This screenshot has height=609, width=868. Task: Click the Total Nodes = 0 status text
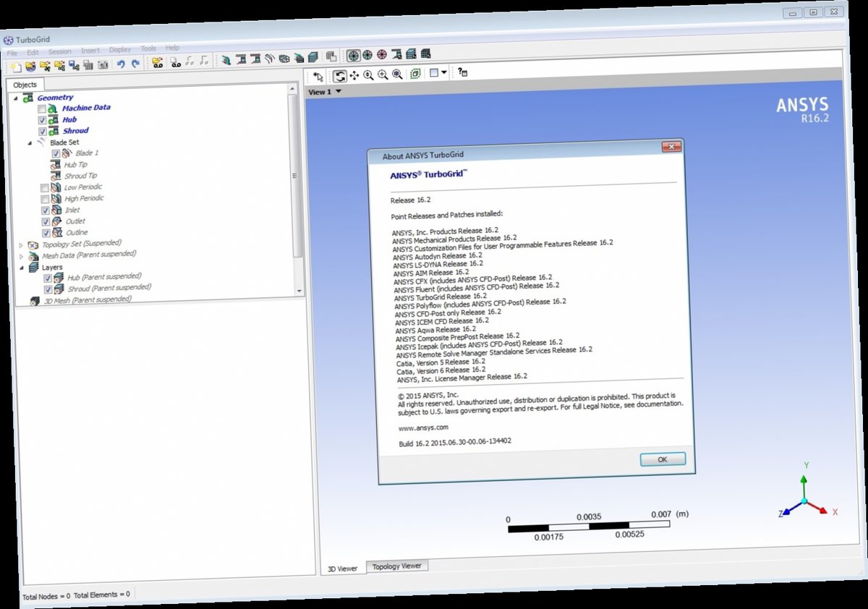46,597
